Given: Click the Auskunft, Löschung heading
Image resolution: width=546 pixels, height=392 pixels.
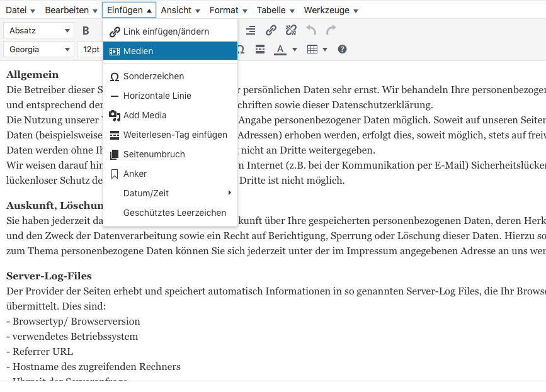Looking at the screenshot, I should pyautogui.click(x=55, y=206).
